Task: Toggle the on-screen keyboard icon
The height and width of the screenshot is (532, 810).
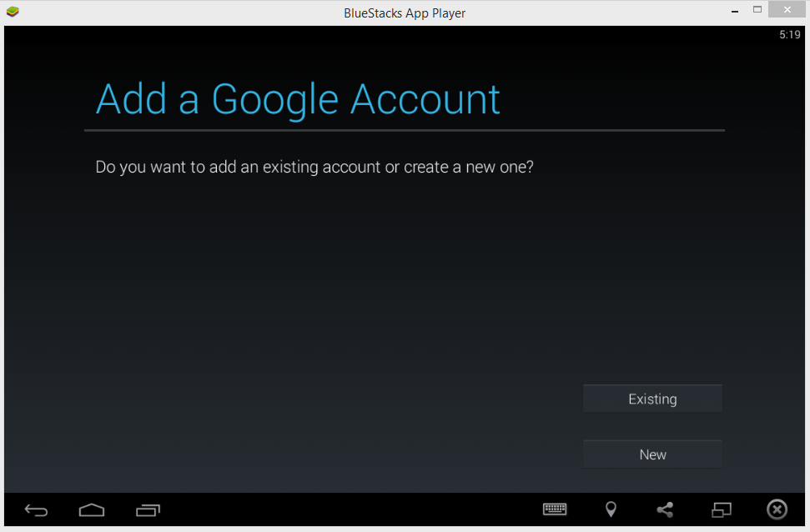Action: pos(555,509)
